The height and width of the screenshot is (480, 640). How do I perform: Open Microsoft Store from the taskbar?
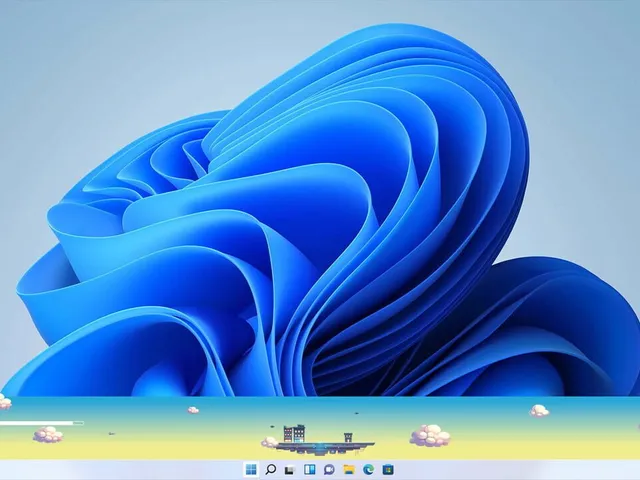tap(388, 470)
